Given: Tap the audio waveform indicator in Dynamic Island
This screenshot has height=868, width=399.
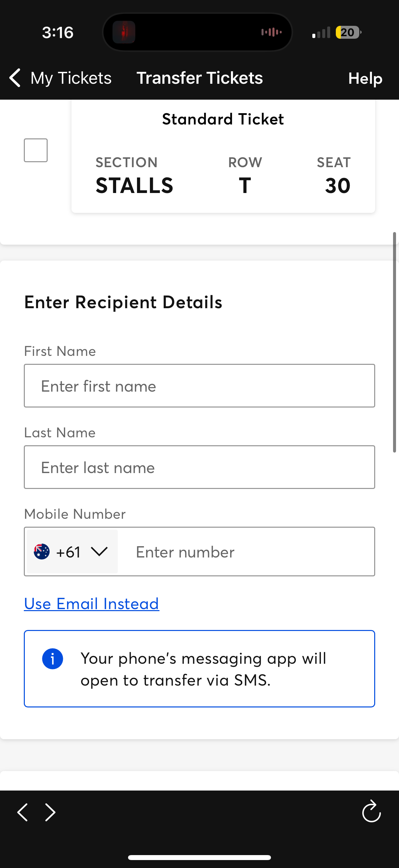Looking at the screenshot, I should click(x=271, y=32).
